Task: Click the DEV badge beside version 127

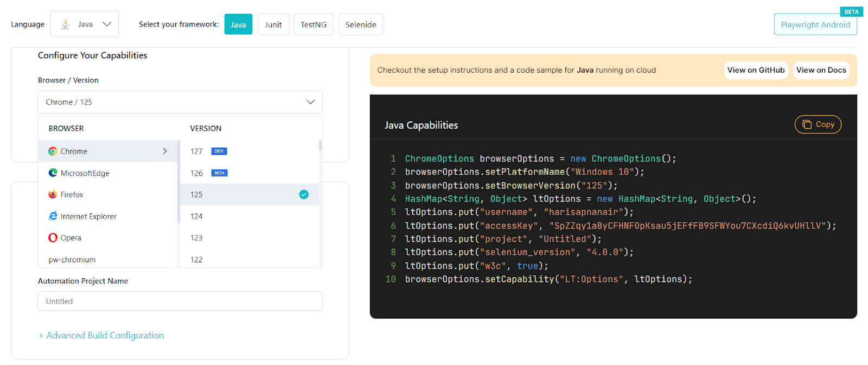Action: (219, 152)
